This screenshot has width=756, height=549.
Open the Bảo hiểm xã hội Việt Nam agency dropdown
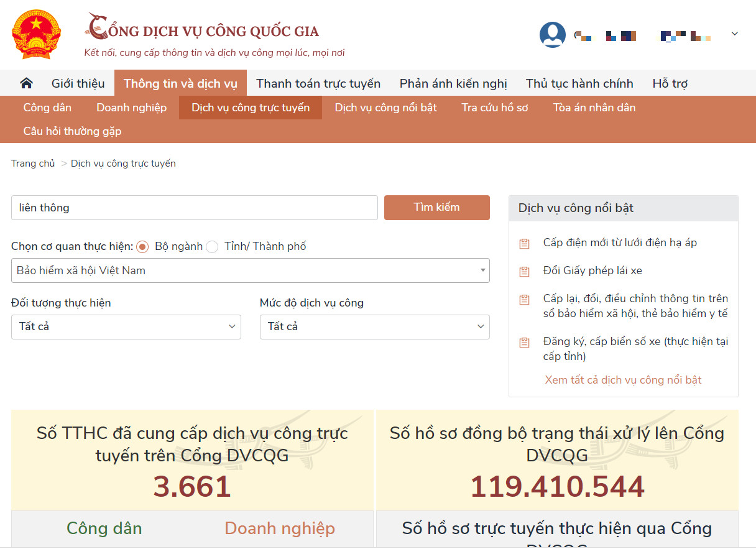251,270
